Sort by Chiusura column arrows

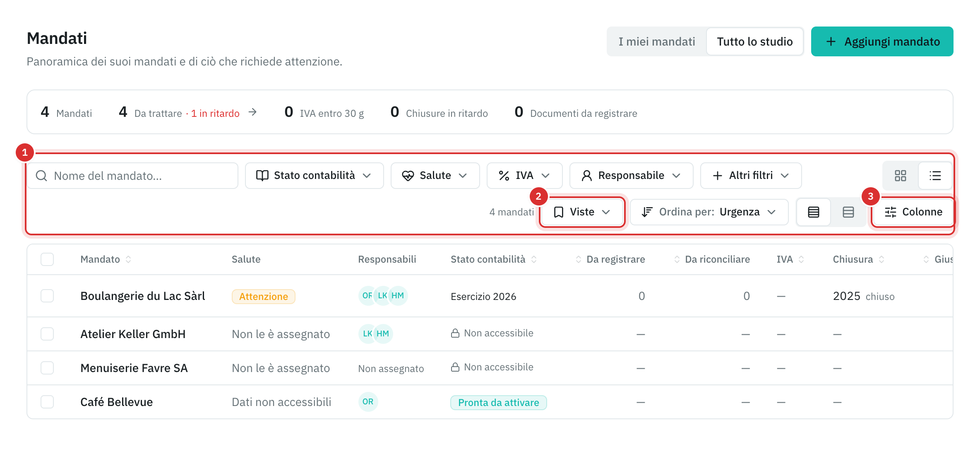pyautogui.click(x=882, y=259)
